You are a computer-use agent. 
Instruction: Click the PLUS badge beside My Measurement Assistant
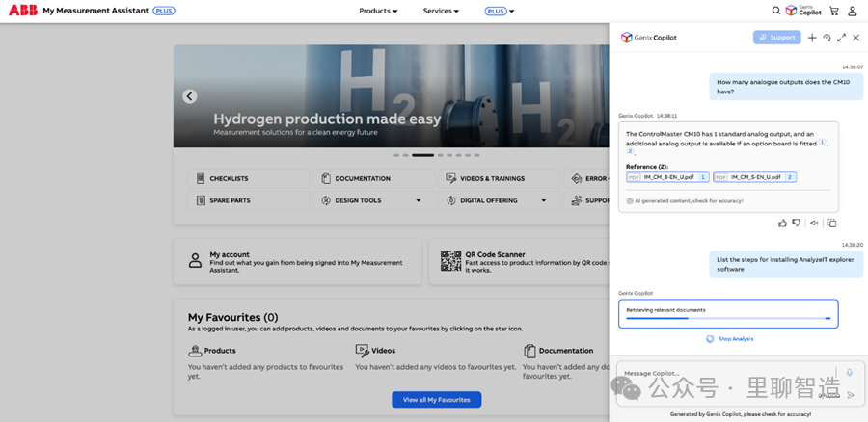point(164,11)
